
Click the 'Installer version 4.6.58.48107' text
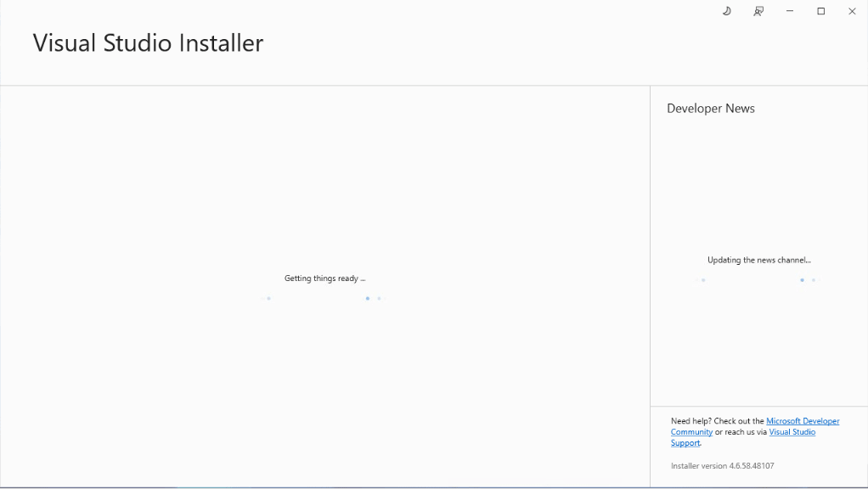[x=723, y=466]
